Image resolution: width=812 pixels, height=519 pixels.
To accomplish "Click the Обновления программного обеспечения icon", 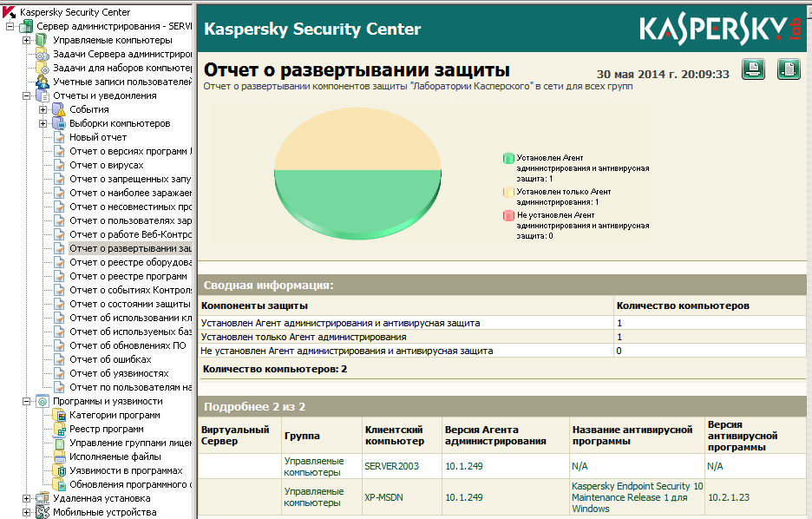I will click(60, 485).
